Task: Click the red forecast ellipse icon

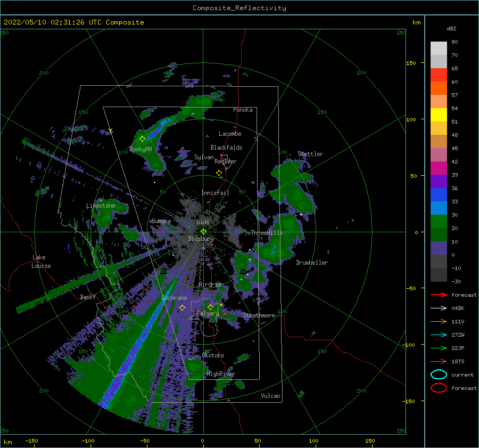Action: (439, 388)
